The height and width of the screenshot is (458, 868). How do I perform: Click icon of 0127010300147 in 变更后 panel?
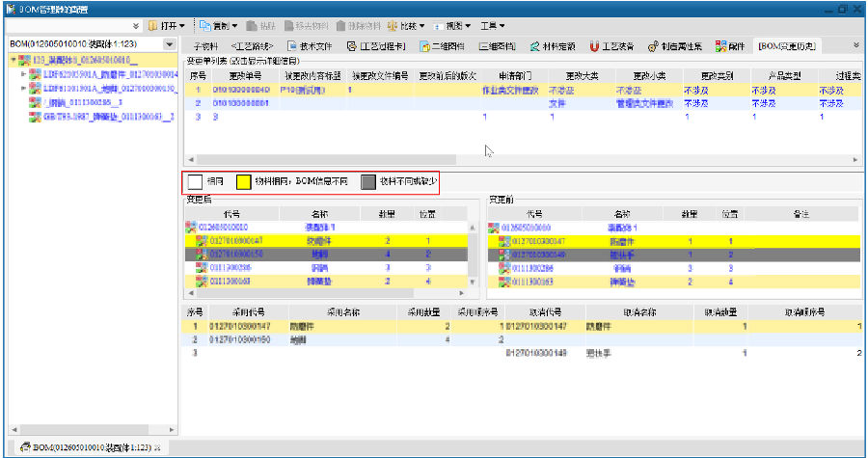click(x=203, y=241)
